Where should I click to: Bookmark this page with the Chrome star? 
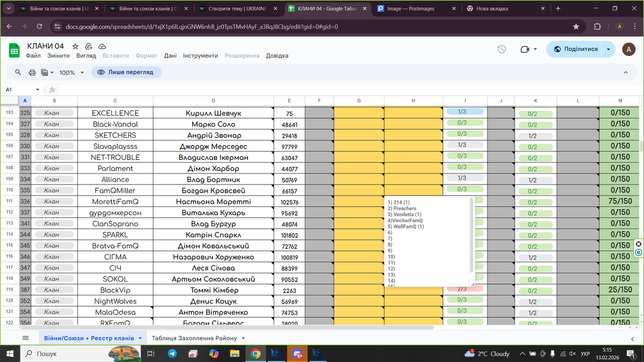pyautogui.click(x=576, y=27)
